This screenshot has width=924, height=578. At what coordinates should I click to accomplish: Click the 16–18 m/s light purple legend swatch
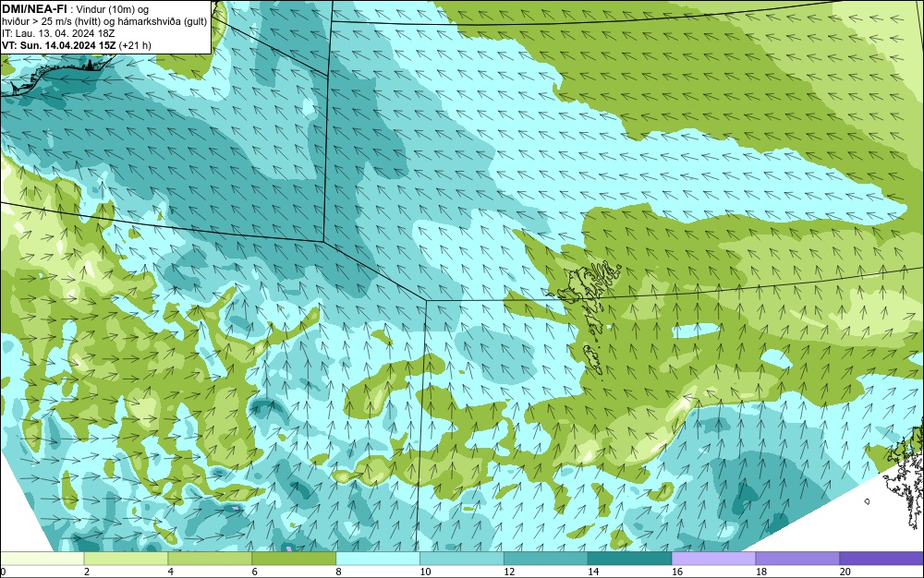(713, 558)
